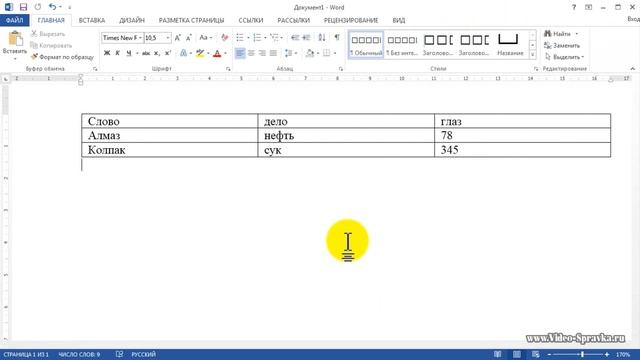Increase font size with the grow font icon
Image resolution: width=640 pixels, height=360 pixels.
tap(178, 38)
